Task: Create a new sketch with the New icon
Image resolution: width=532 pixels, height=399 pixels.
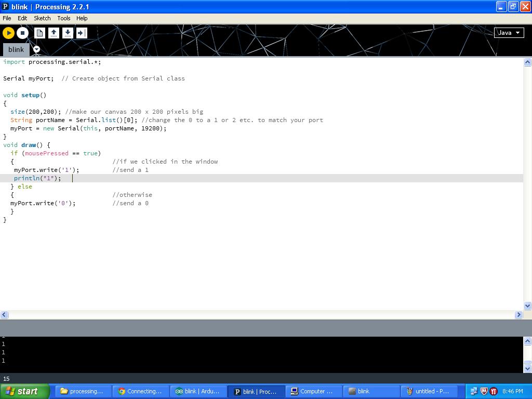Action: [39, 33]
